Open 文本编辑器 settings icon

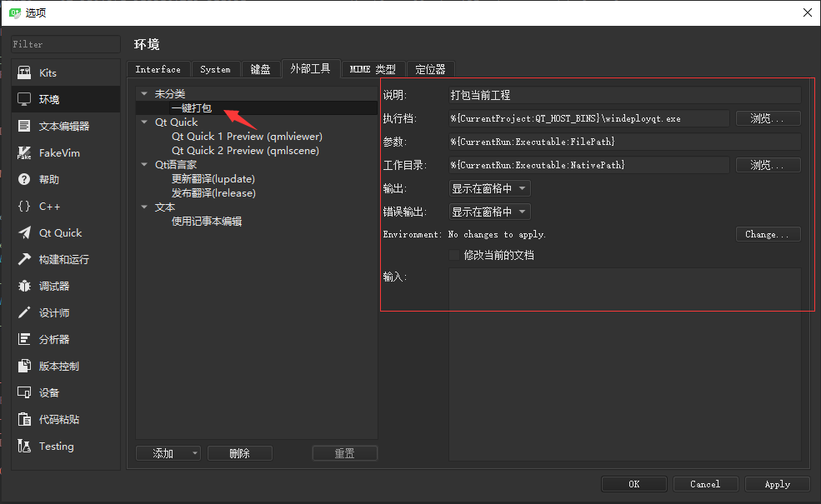point(24,126)
